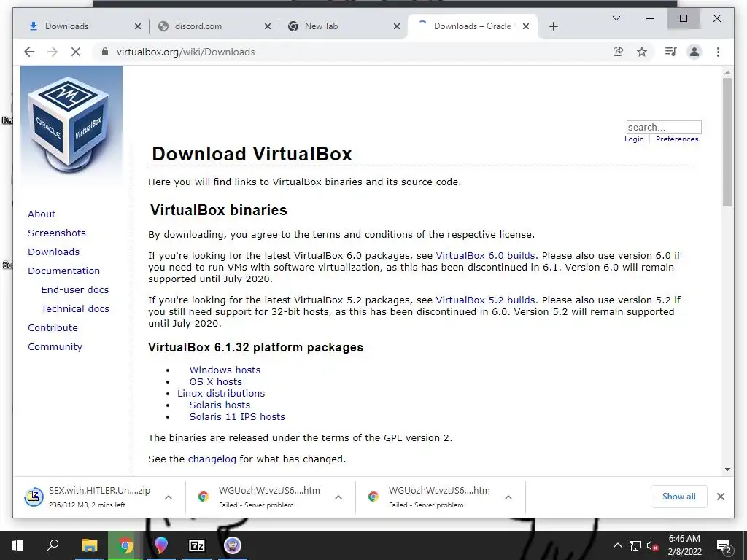Viewport: 747px width, 560px height.
Task: Click the taskbar clock 6:46 AM
Action: pos(684,539)
